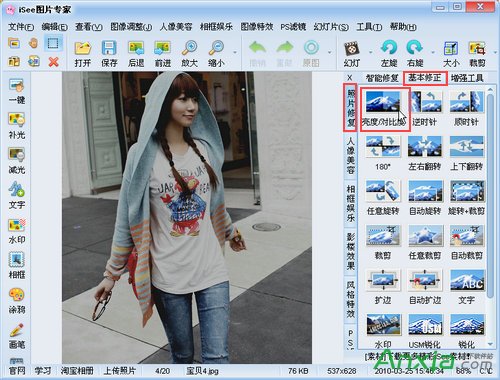
Task: Open the 水印 watermark tool in left sidebar
Action: click(x=17, y=231)
